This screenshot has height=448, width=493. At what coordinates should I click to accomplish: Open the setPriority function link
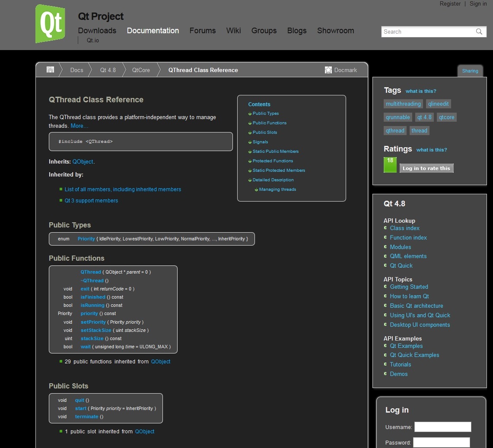coord(93,322)
